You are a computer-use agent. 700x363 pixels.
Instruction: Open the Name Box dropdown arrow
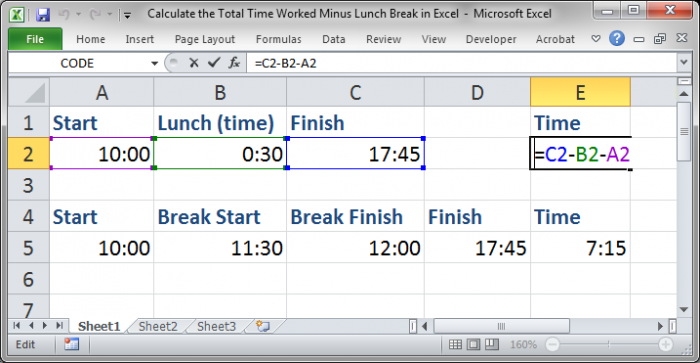pos(154,63)
